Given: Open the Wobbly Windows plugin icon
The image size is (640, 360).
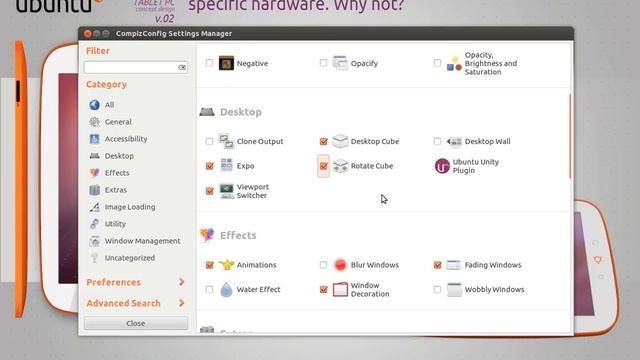Looking at the screenshot, I should pos(454,289).
